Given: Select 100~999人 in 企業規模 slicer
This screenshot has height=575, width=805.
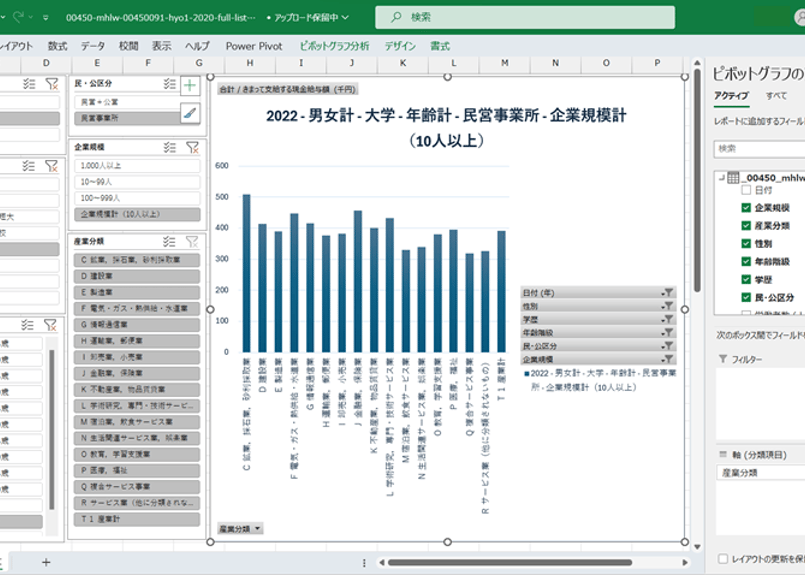Looking at the screenshot, I should tap(137, 198).
